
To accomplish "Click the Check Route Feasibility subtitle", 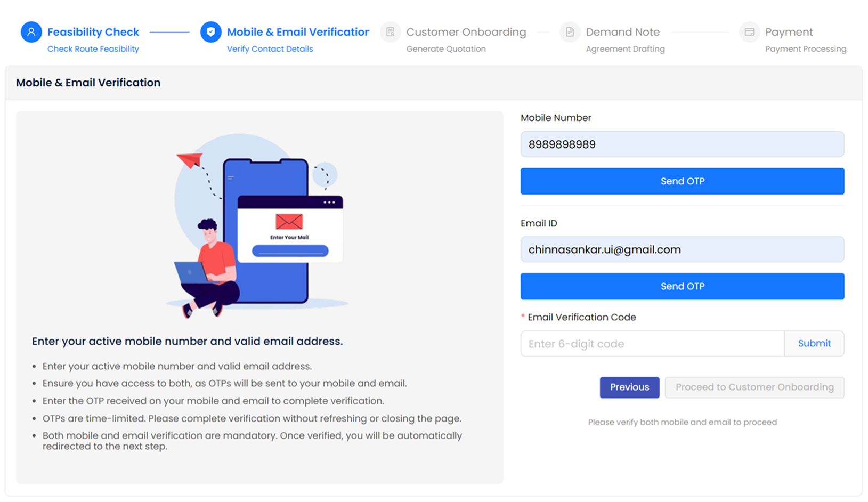I will tap(93, 49).
